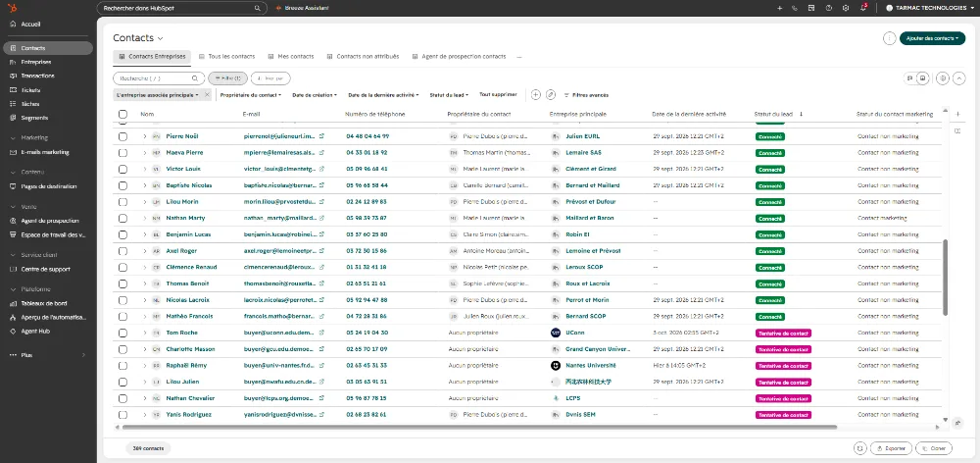Switch to the Mes contacts tab
The height and width of the screenshot is (463, 980).
[x=291, y=56]
